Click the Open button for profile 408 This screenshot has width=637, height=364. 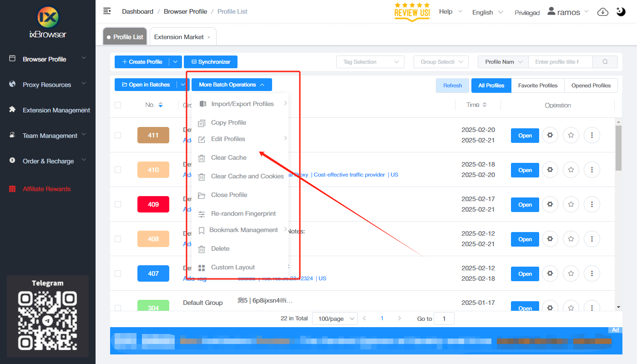click(x=525, y=239)
